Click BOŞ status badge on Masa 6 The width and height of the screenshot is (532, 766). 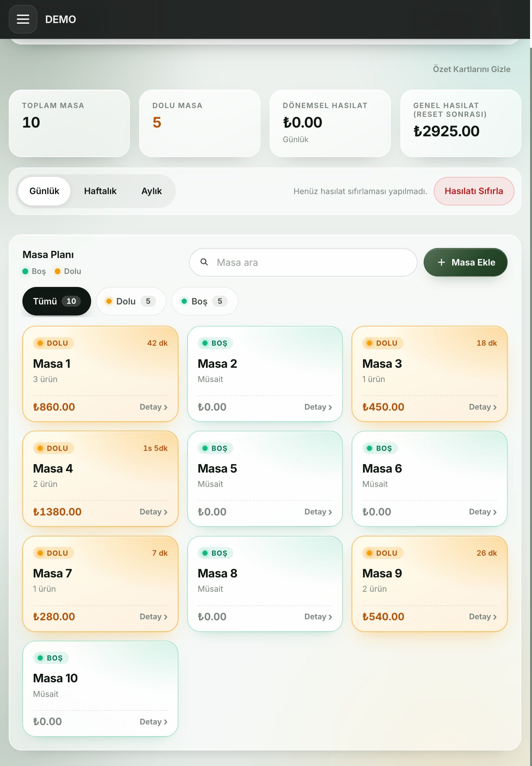[380, 448]
